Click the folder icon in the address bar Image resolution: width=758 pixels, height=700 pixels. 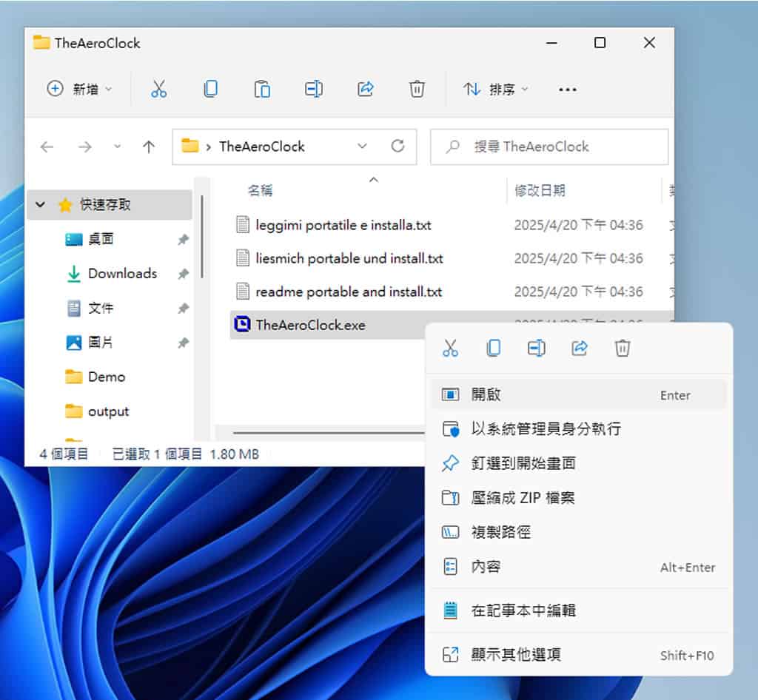click(189, 146)
